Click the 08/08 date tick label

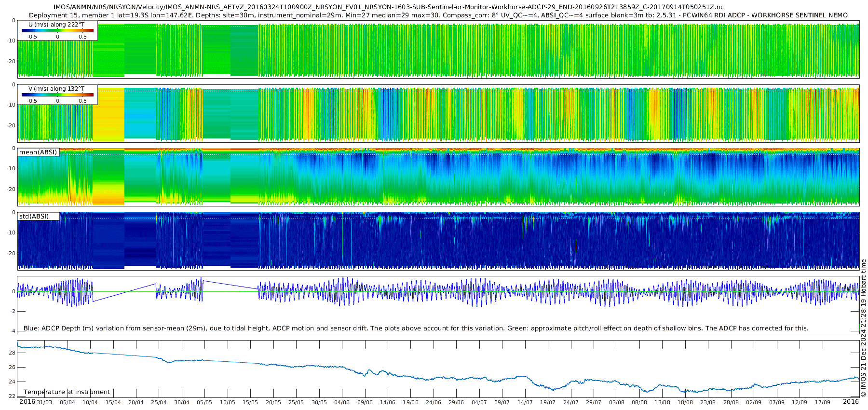coord(639,402)
